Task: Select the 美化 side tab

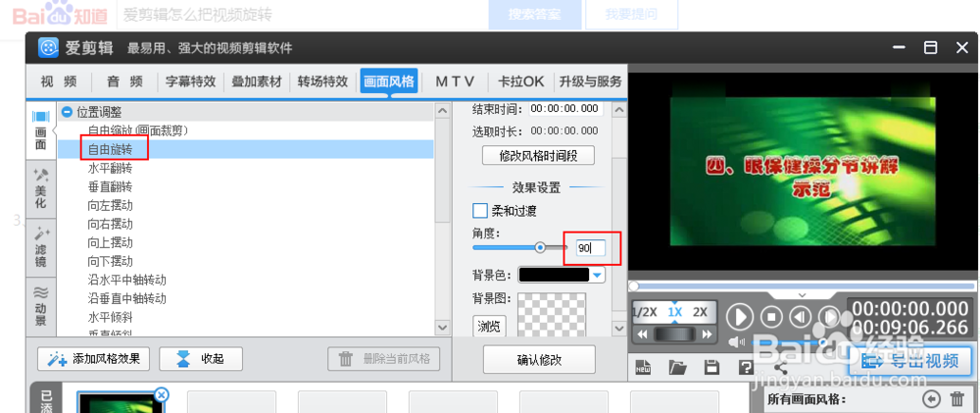Action: pyautogui.click(x=40, y=188)
